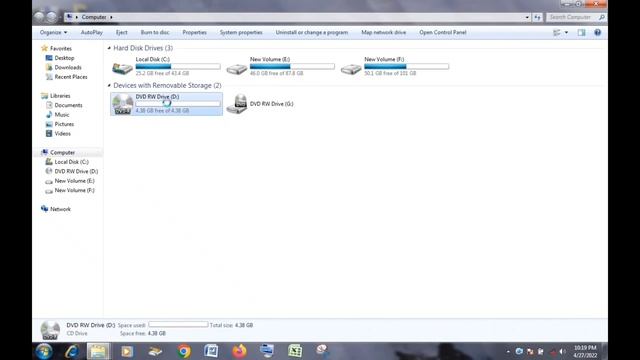640x360 pixels.
Task: Click the Back navigation arrow
Action: point(39,17)
